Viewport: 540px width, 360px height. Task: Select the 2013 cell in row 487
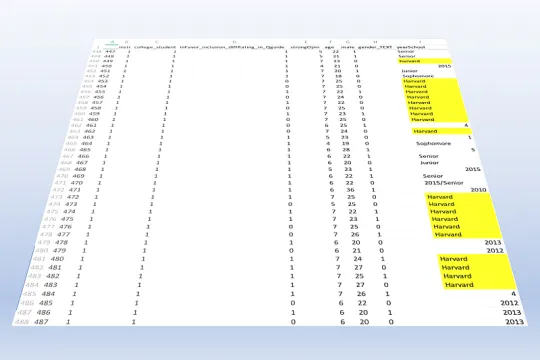pos(515,322)
